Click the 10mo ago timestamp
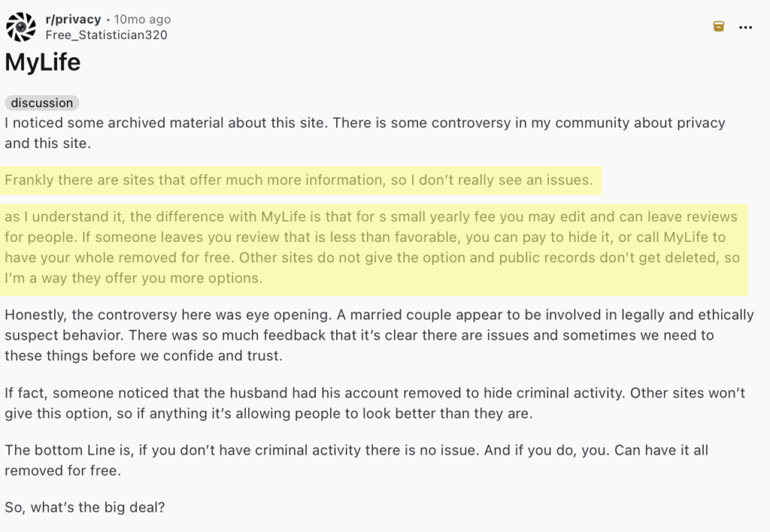Screen dimensions: 770x532 coord(141,19)
